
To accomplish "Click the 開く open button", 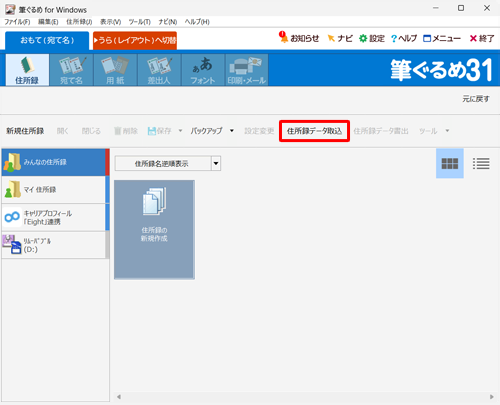I will tap(63, 131).
